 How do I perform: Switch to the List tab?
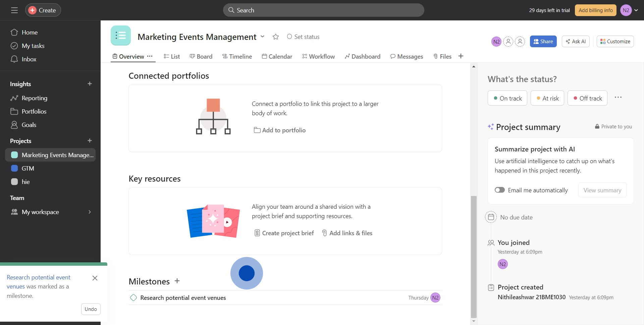coord(172,57)
